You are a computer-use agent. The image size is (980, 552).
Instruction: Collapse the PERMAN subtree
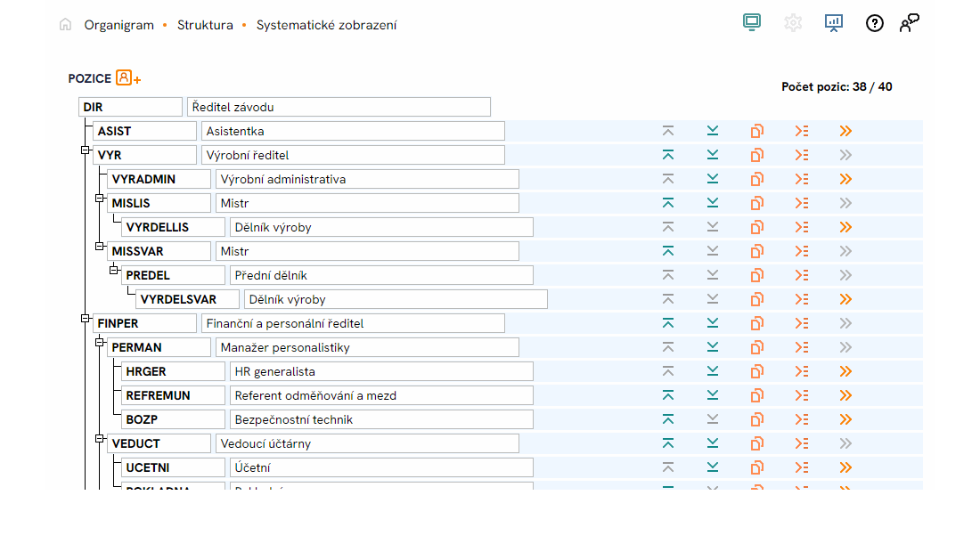pyautogui.click(x=100, y=342)
